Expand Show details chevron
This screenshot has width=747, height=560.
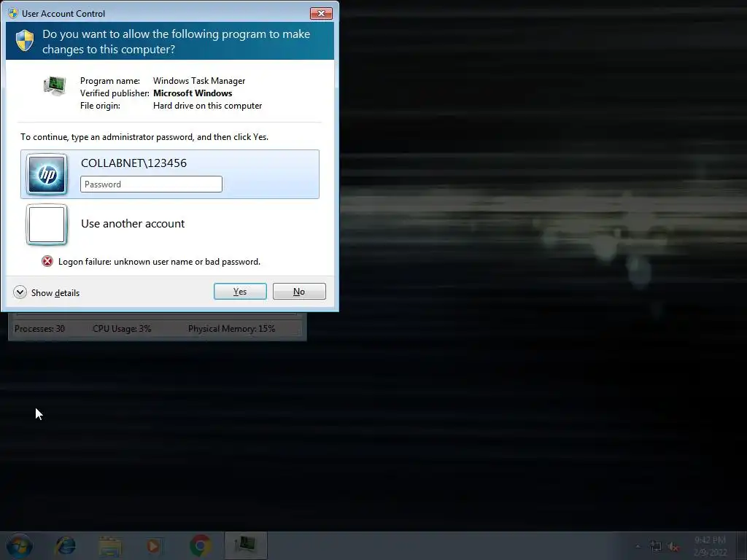point(20,292)
